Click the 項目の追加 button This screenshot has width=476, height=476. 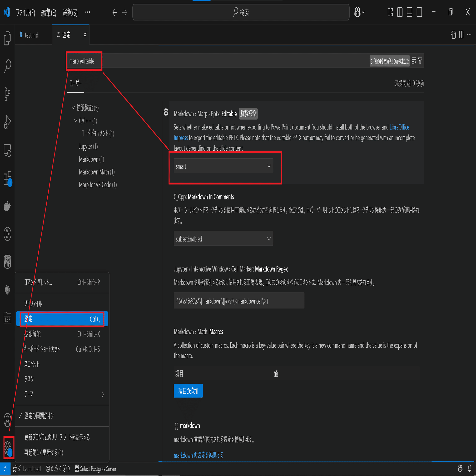(x=188, y=391)
